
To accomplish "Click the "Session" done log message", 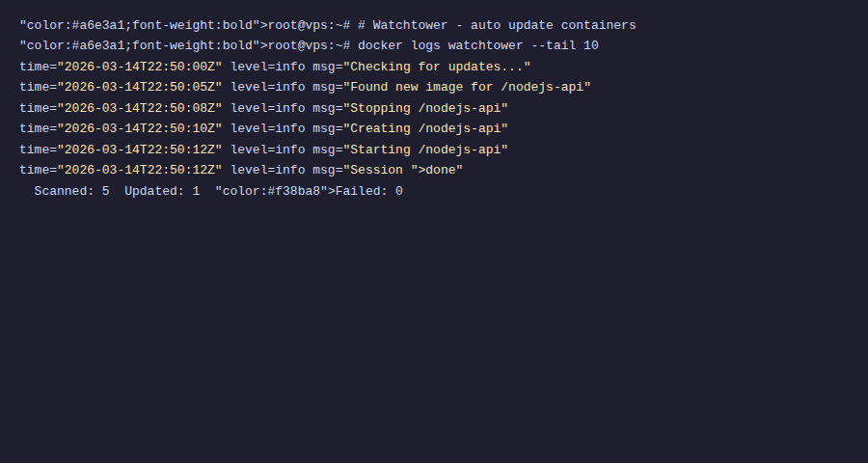I will (404, 170).
